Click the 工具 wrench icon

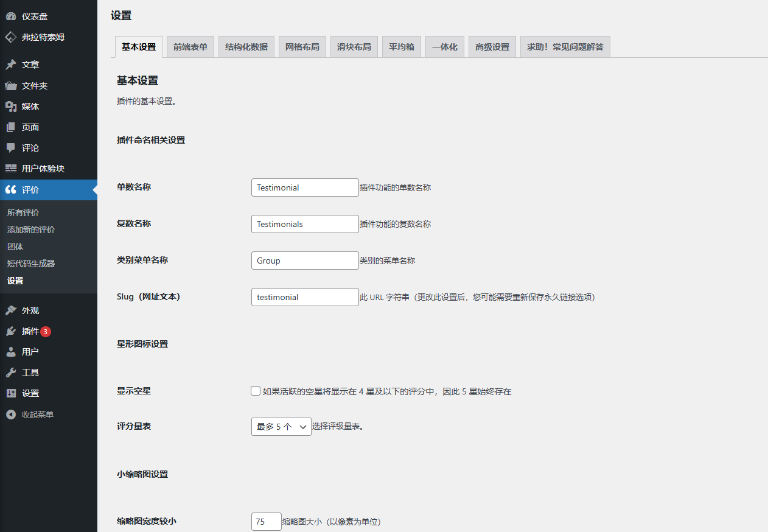point(11,373)
